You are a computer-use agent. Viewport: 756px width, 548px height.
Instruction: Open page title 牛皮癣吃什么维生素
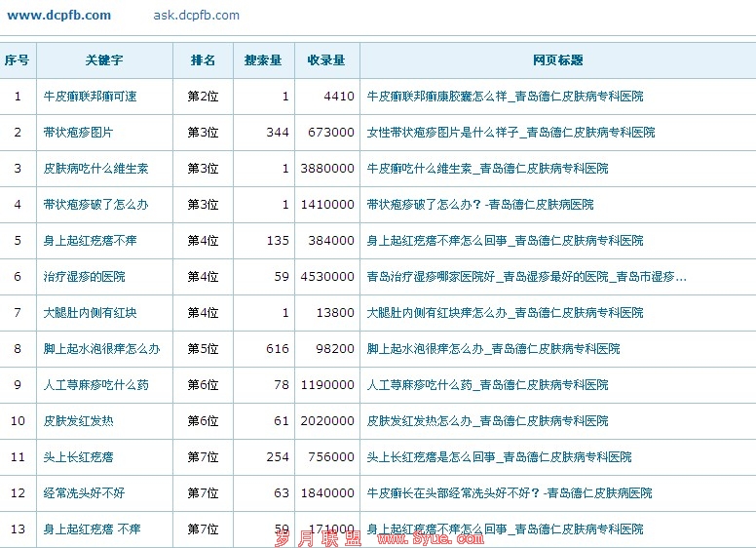click(487, 169)
